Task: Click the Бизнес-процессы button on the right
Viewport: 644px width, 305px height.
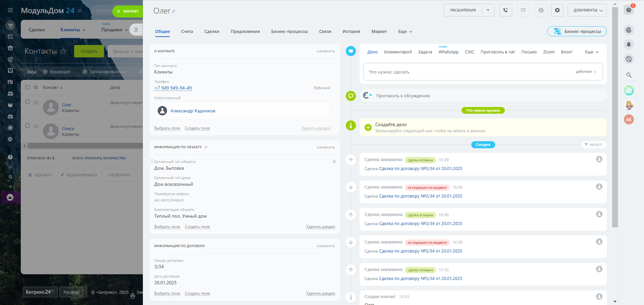Action: (577, 31)
